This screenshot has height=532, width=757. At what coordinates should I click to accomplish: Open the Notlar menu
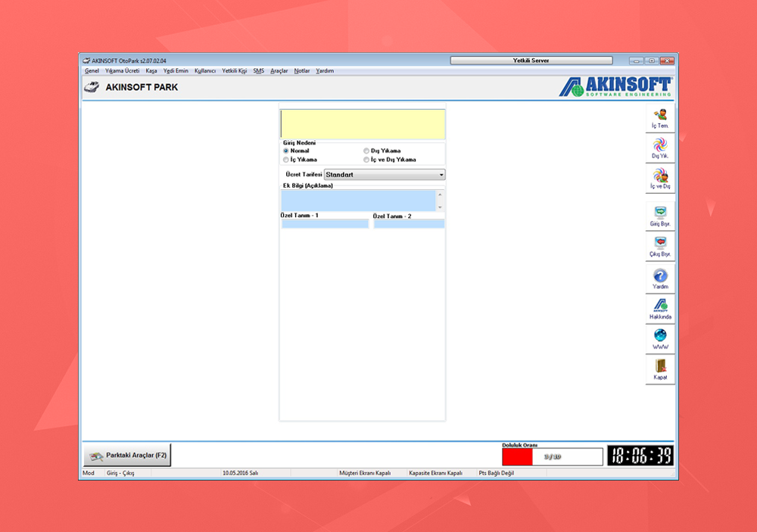pos(302,71)
